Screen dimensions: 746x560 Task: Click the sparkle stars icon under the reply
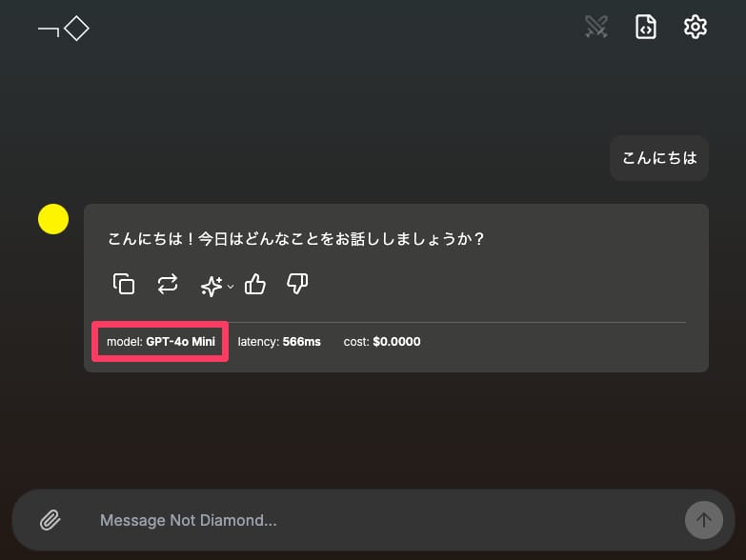pyautogui.click(x=211, y=285)
